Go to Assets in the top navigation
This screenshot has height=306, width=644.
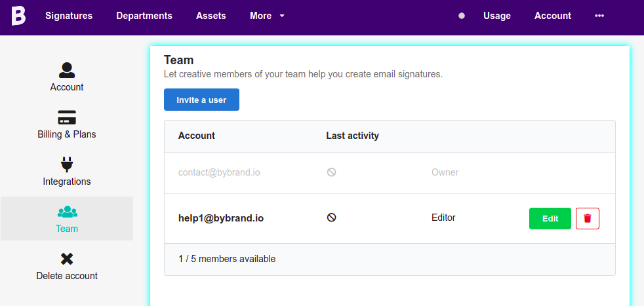[211, 16]
